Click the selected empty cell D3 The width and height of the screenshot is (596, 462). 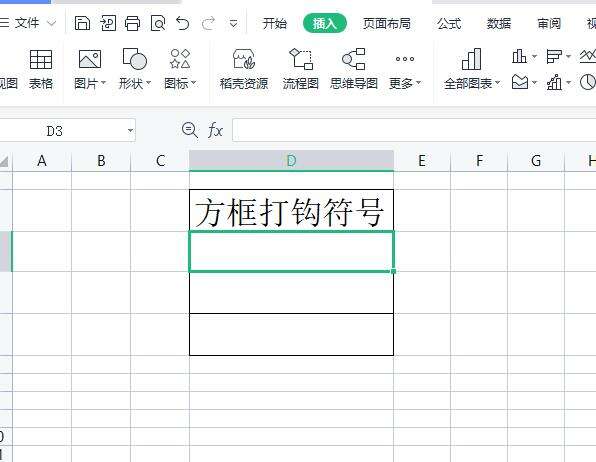click(x=292, y=251)
